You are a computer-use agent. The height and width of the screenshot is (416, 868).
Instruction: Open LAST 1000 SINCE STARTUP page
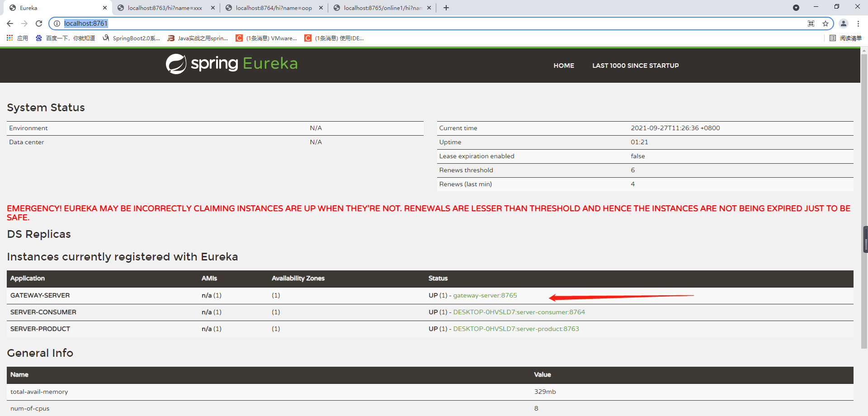point(635,66)
